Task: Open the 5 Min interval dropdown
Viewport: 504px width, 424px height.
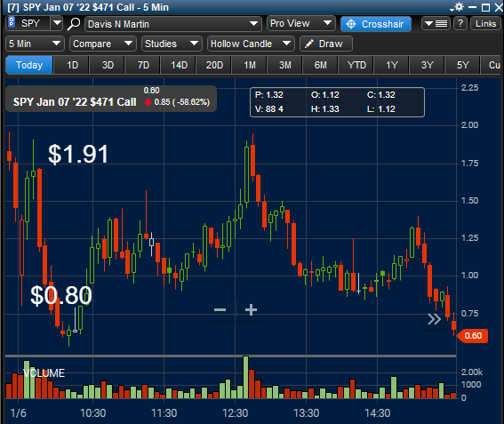Action: [35, 44]
